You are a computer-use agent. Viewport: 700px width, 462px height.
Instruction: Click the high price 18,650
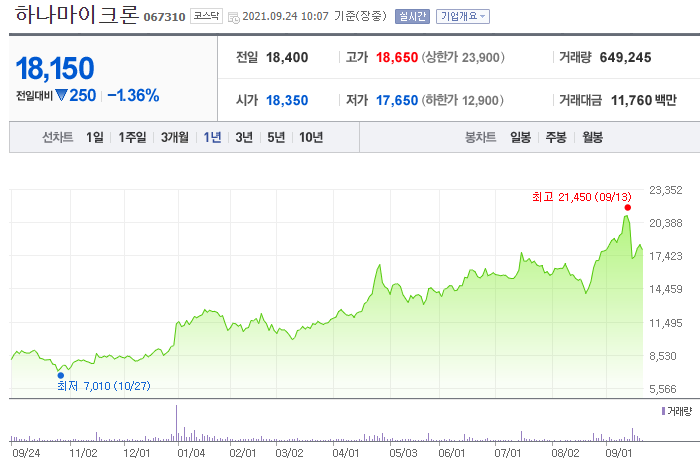397,58
